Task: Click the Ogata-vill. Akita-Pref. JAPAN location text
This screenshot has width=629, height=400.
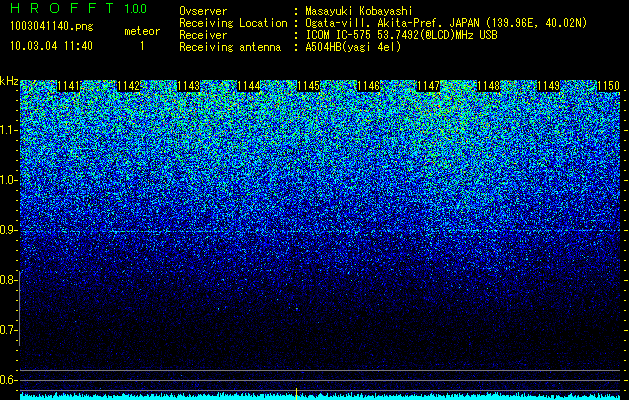Action: 446,23
